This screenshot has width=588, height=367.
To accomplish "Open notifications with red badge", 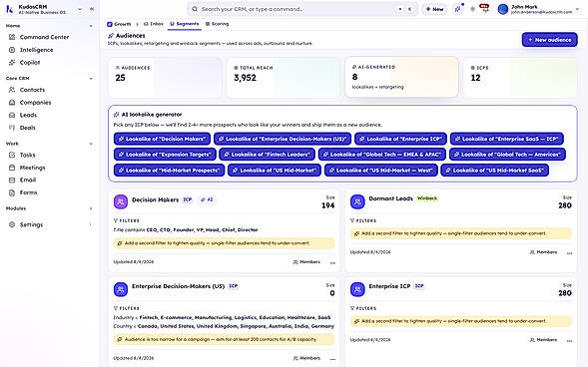I will point(485,8).
